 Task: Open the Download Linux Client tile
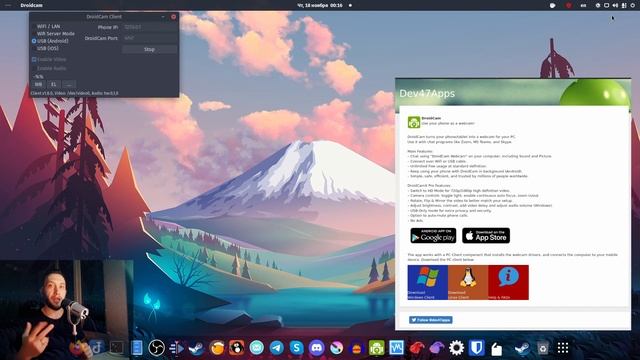point(468,282)
